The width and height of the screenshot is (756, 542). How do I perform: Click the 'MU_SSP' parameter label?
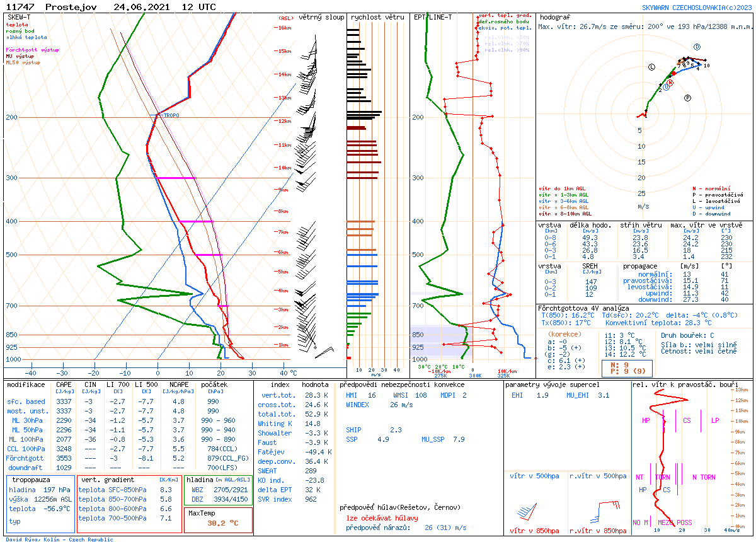pyautogui.click(x=434, y=439)
